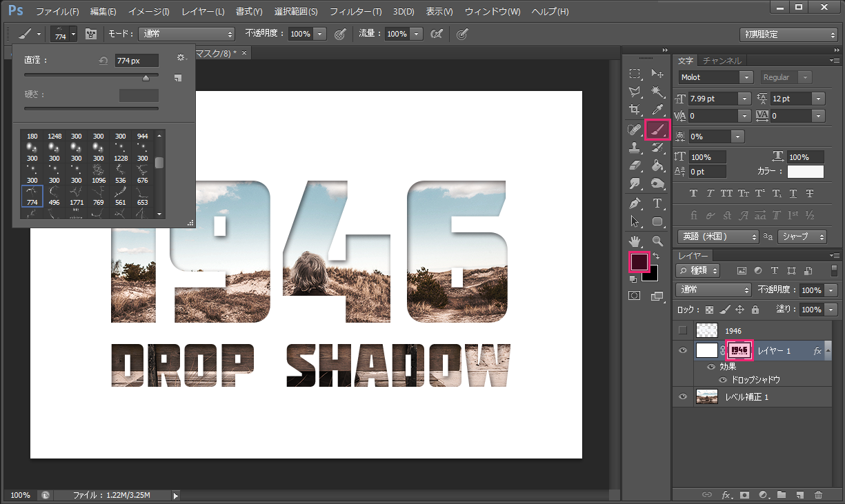This screenshot has height=504, width=845.
Task: Select the Magic Wand tool
Action: tap(657, 92)
